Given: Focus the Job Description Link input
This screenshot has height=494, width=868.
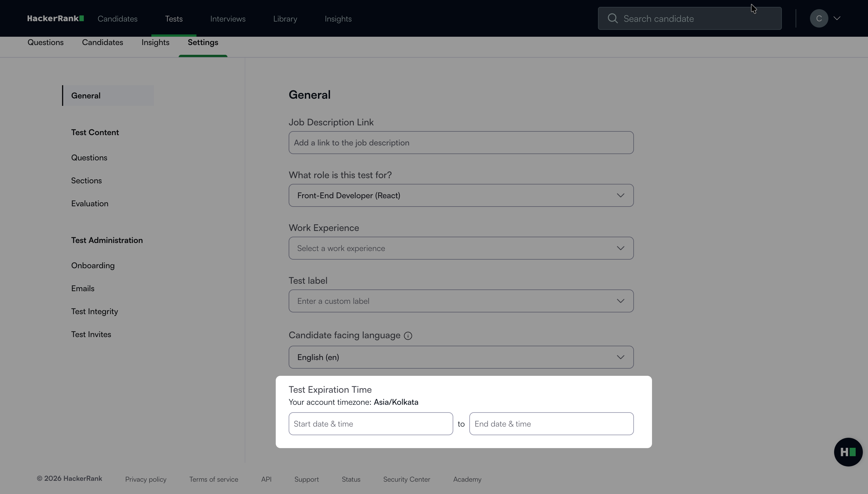Looking at the screenshot, I should (461, 143).
